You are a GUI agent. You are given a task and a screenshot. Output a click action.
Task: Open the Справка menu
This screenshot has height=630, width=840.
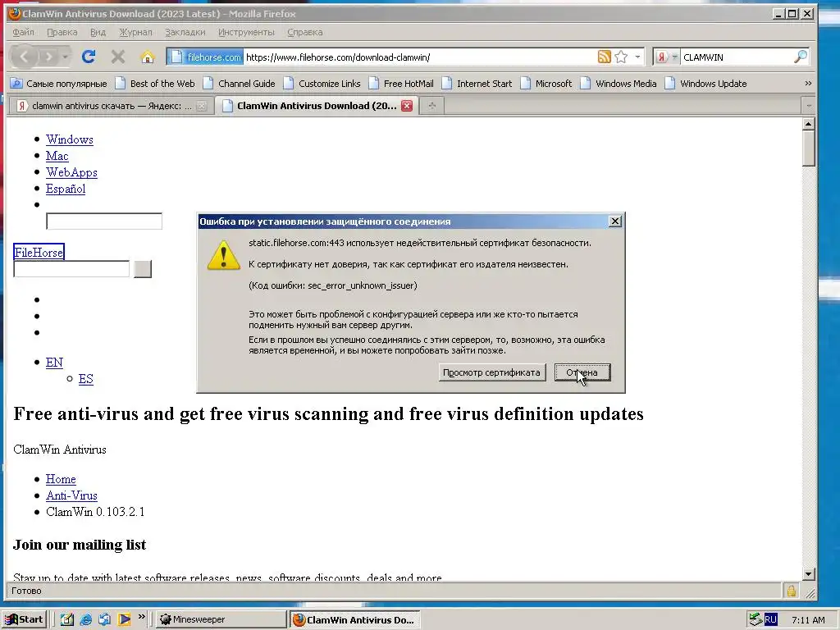click(x=305, y=32)
